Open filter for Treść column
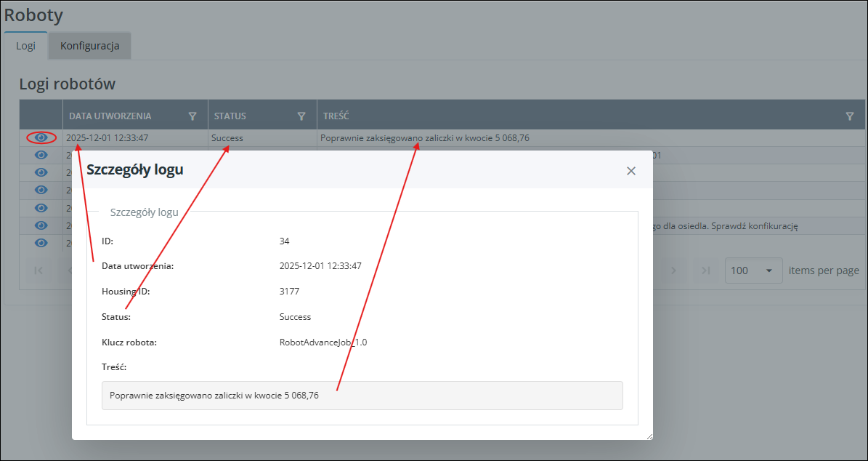Image resolution: width=868 pixels, height=461 pixels. 850,116
